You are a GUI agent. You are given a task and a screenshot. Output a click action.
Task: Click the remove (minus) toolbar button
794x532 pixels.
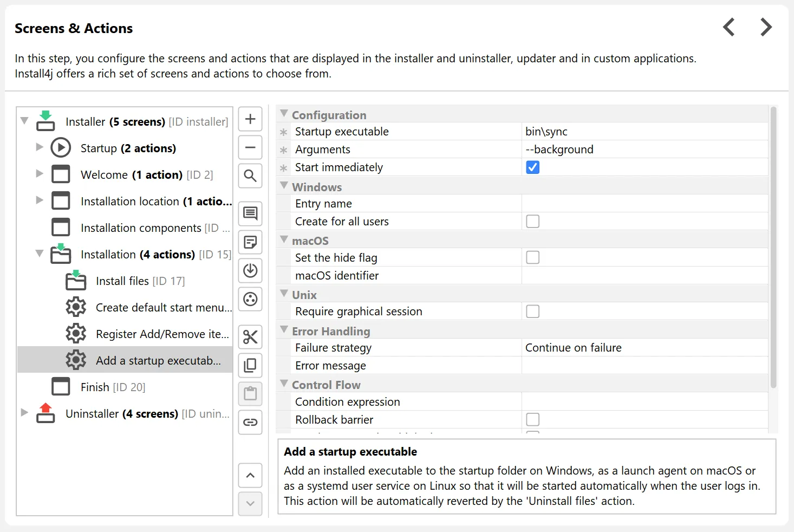[x=250, y=147]
